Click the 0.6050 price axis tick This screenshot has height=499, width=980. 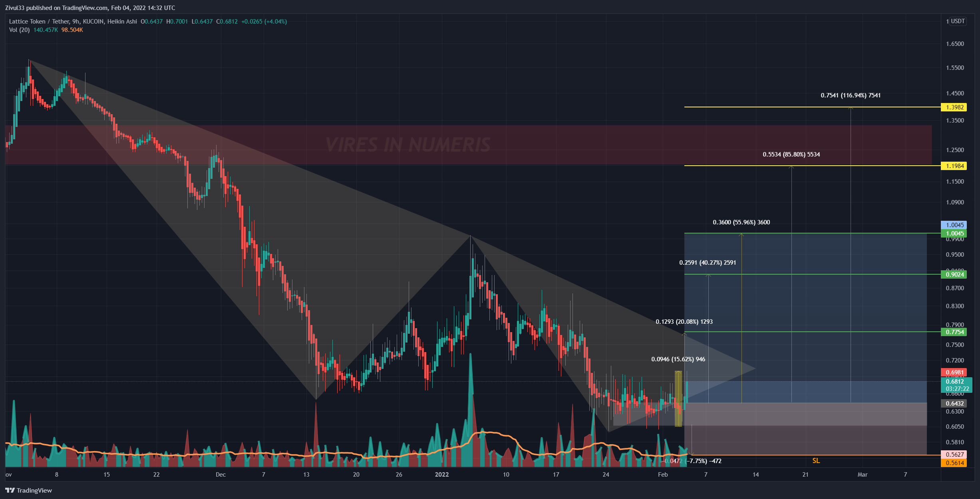click(x=955, y=427)
